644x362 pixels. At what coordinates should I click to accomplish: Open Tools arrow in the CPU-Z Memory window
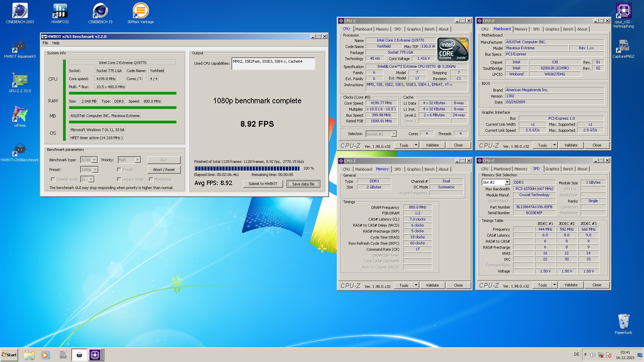coord(416,285)
